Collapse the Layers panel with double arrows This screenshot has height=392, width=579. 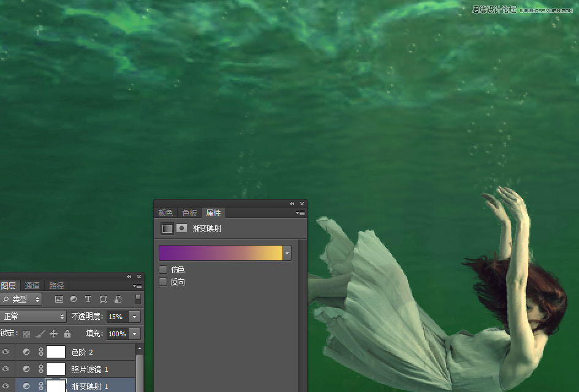129,276
